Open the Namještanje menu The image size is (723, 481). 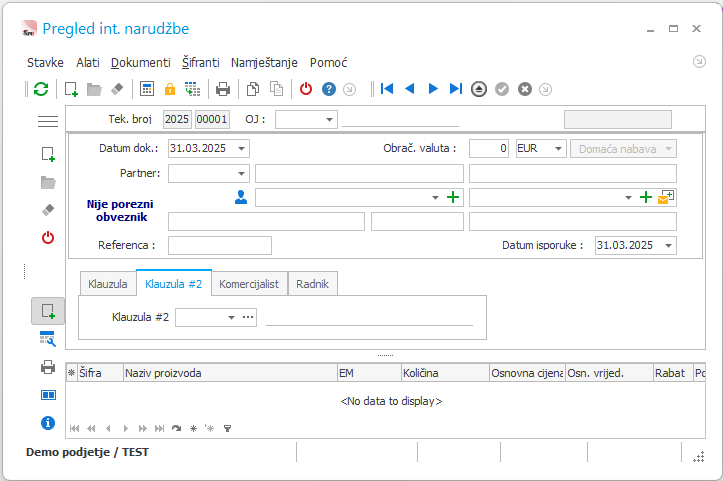pyautogui.click(x=264, y=63)
